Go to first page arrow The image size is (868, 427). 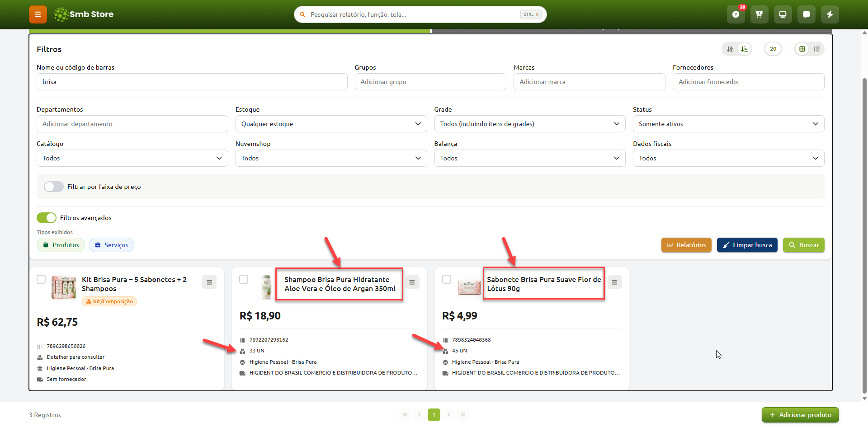pos(405,414)
